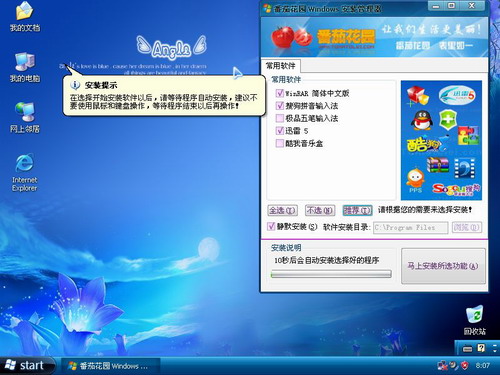
Task: Click the Thunder 5 logo in software panel
Action: click(457, 95)
